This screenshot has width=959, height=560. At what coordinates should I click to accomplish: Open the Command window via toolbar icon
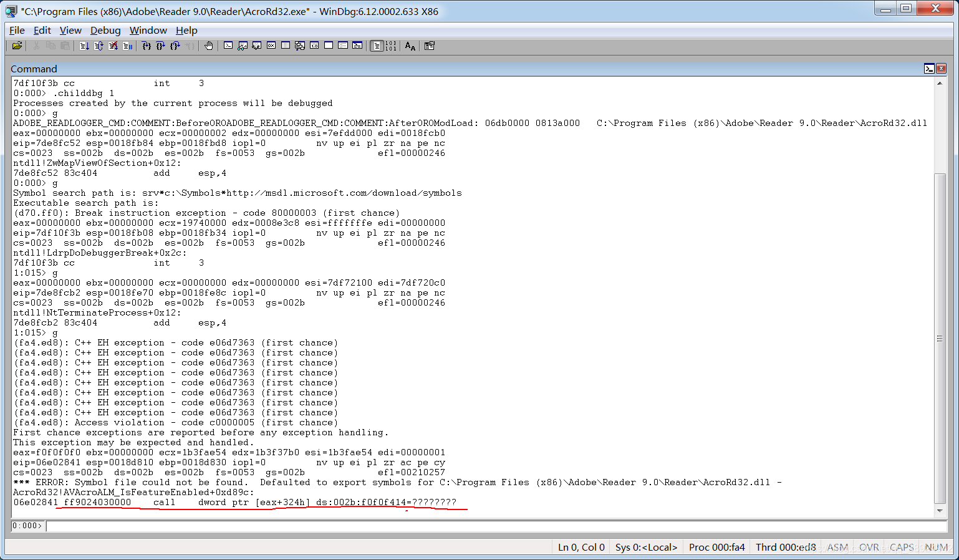(x=228, y=46)
